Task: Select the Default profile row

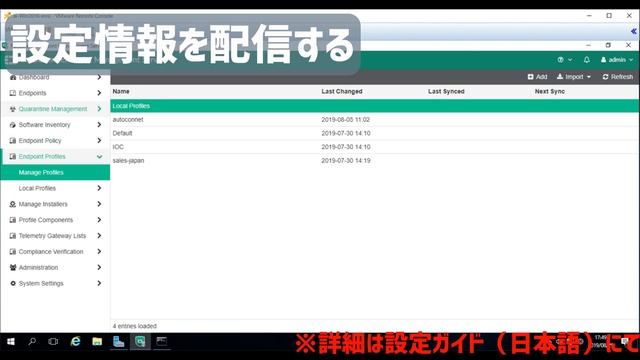Action: [375, 133]
